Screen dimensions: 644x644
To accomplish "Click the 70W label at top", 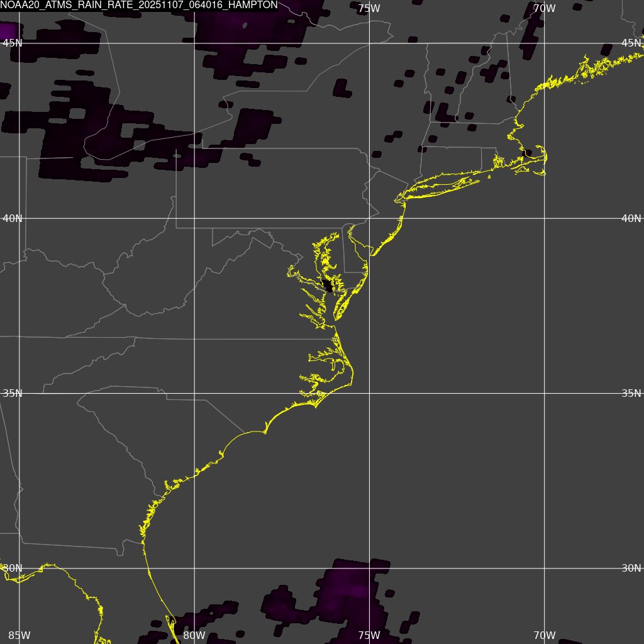I will (543, 8).
